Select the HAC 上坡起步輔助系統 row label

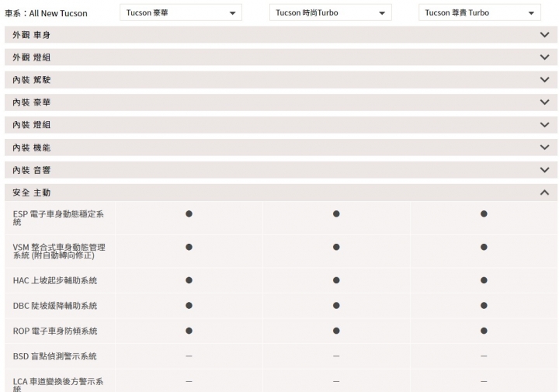[55, 280]
